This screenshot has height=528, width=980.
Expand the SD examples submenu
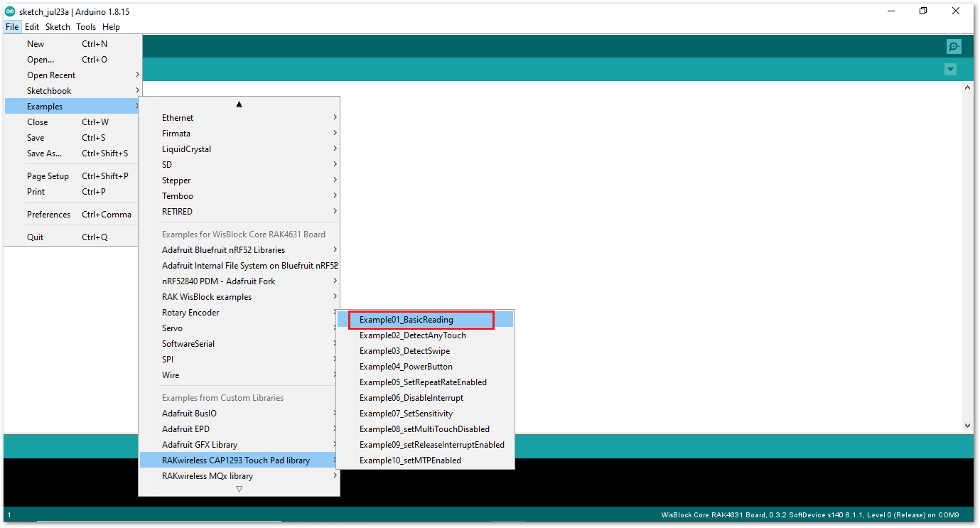(x=239, y=165)
